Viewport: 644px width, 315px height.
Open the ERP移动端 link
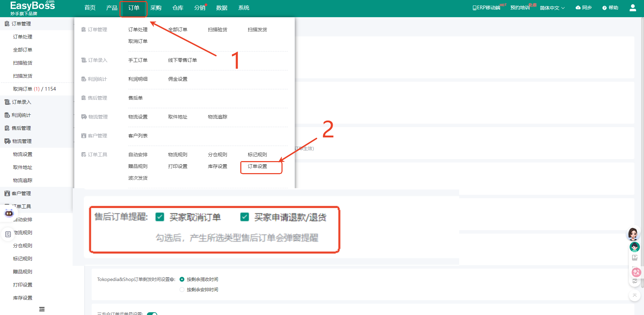point(486,8)
